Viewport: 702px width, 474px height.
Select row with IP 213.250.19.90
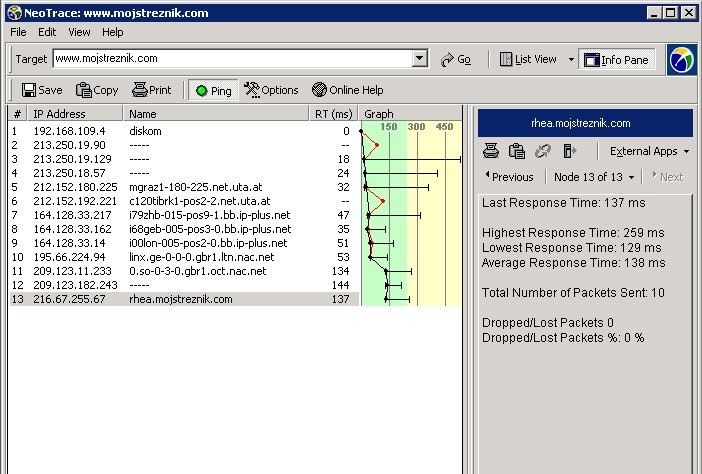[184, 145]
